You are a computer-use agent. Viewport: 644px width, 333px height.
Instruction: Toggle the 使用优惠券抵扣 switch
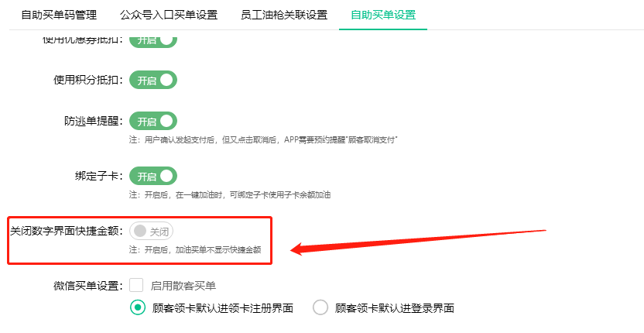pyautogui.click(x=152, y=40)
